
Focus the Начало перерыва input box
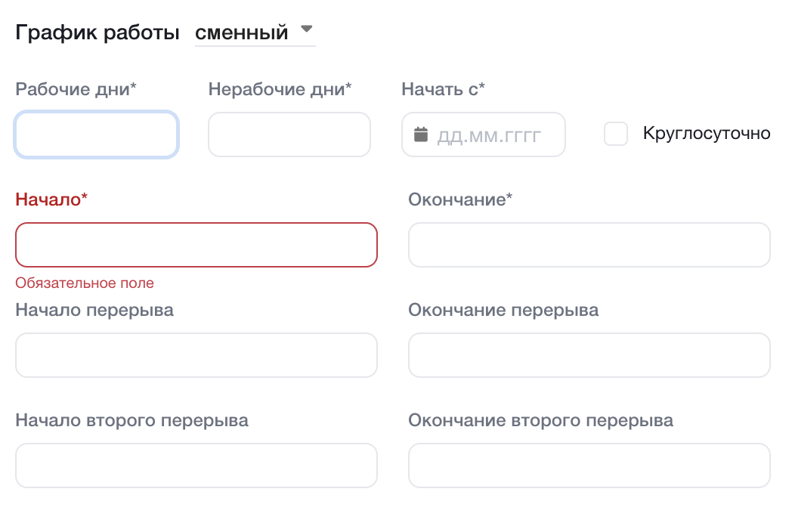click(196, 355)
